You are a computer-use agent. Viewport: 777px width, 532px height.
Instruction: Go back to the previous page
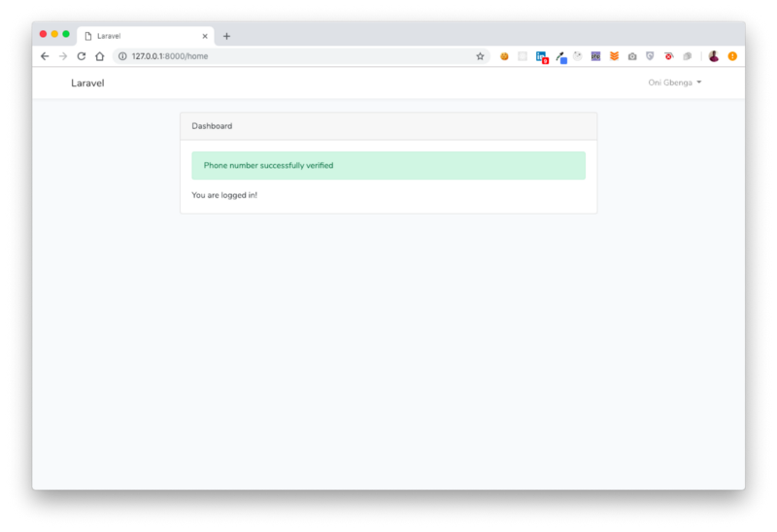click(45, 56)
